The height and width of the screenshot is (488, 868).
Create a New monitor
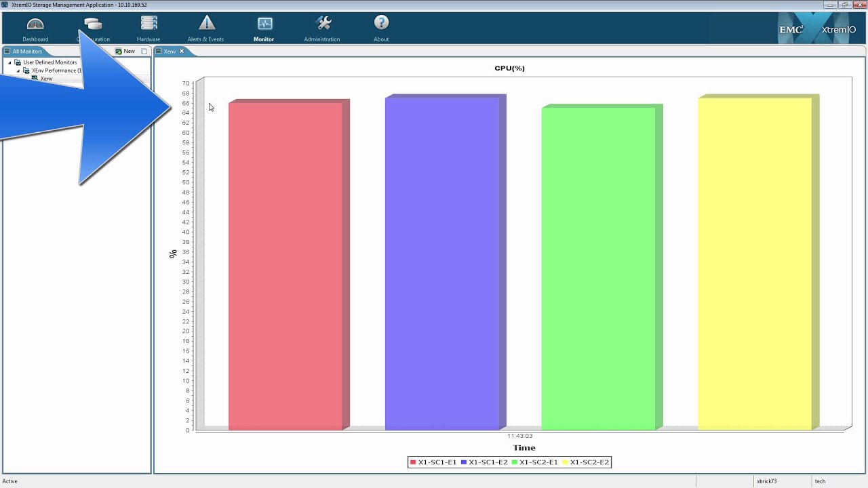pos(125,52)
